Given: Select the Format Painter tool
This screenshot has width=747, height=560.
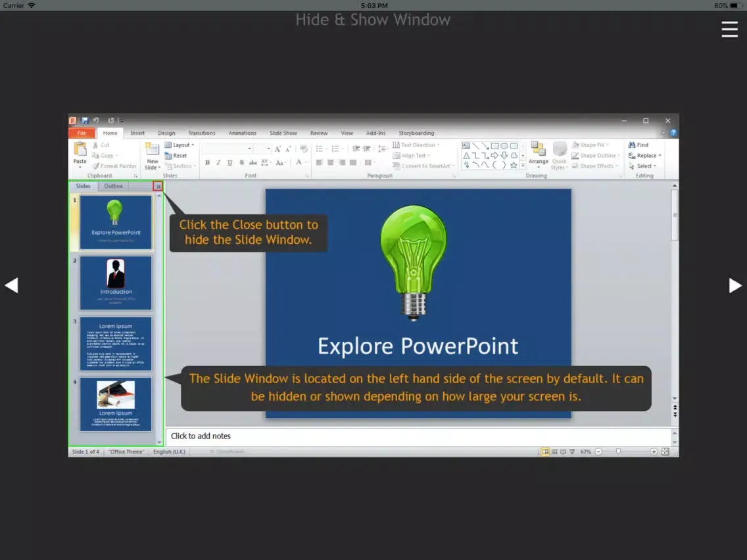Looking at the screenshot, I should point(114,166).
